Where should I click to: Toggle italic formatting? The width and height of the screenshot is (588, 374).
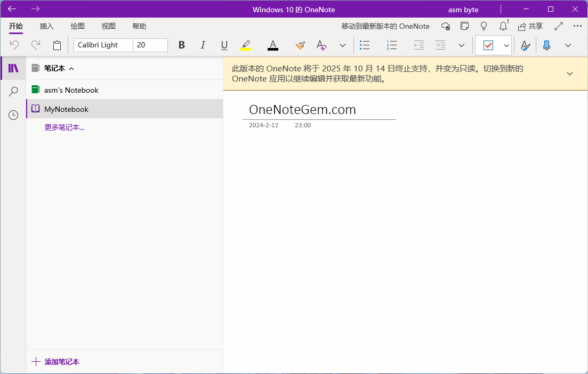[x=203, y=45]
